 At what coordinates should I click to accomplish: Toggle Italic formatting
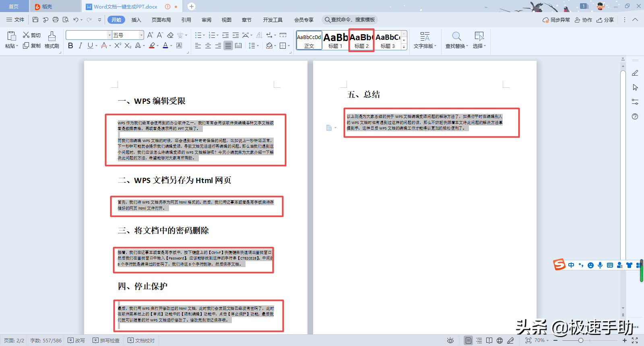(x=80, y=45)
